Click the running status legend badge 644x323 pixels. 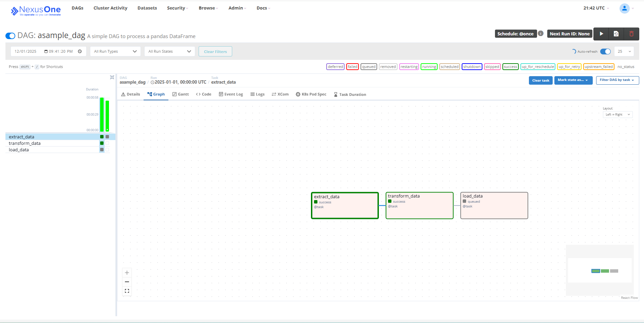[429, 67]
